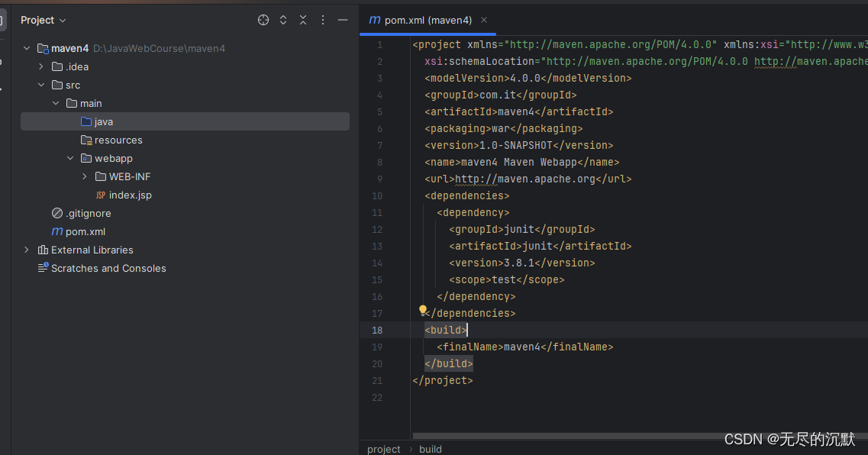Collapse the webapp folder
This screenshot has width=868, height=455.
click(69, 158)
